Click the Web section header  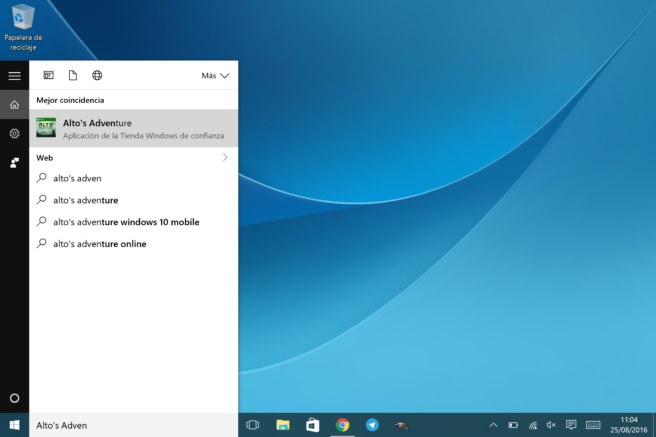point(45,158)
